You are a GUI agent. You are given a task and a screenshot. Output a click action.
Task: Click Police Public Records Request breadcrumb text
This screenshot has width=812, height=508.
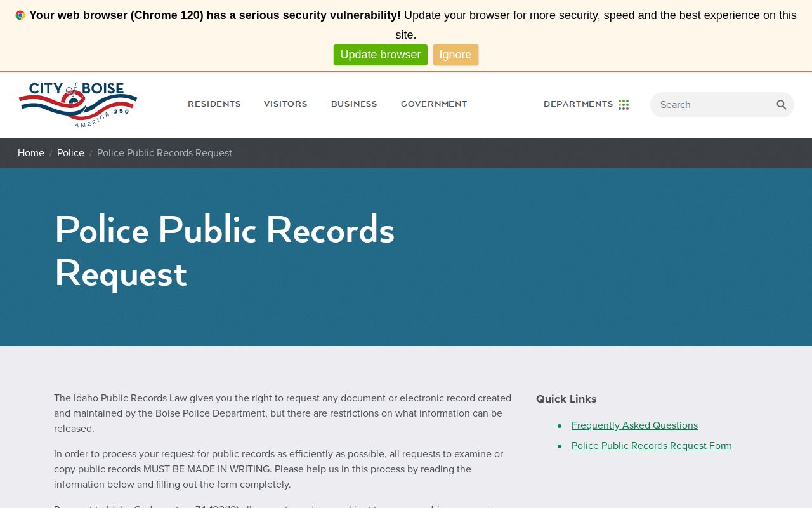pos(164,153)
